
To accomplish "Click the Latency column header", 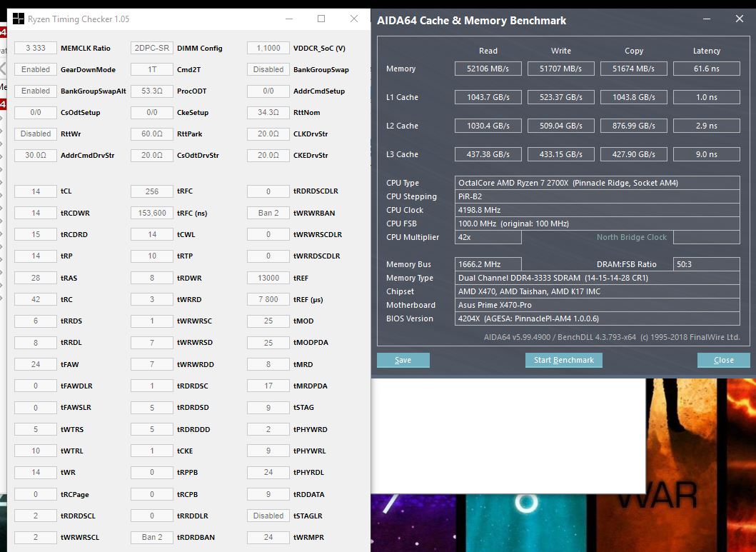I will 706,51.
